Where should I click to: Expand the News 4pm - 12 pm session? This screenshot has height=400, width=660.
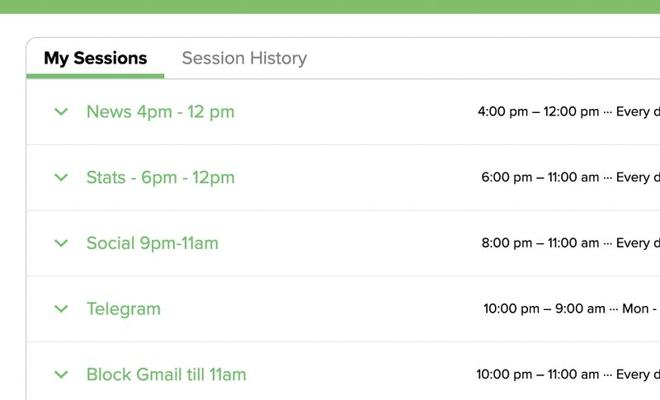click(61, 112)
